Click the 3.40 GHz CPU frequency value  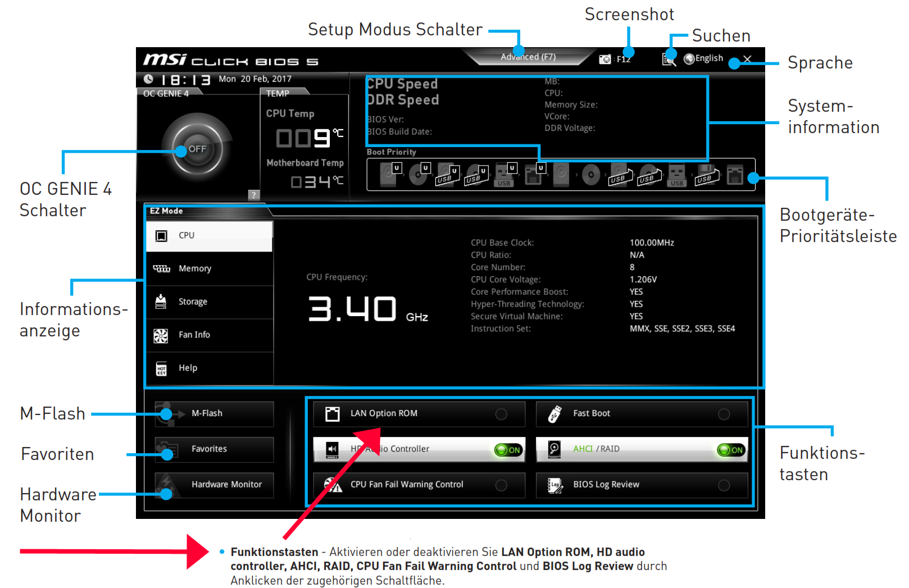(368, 309)
